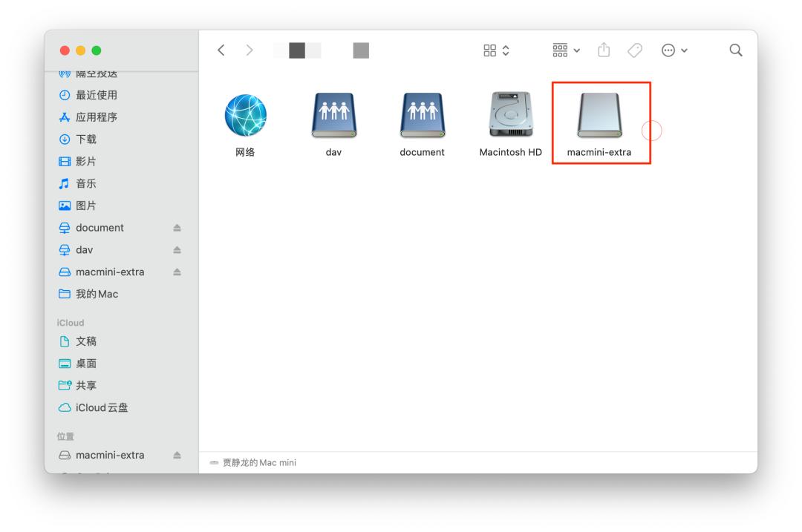Click the 最近使用 clock icon

(65, 95)
